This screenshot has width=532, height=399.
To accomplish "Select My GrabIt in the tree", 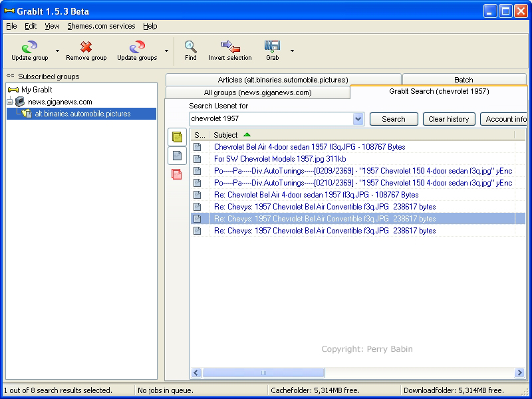I will click(37, 90).
